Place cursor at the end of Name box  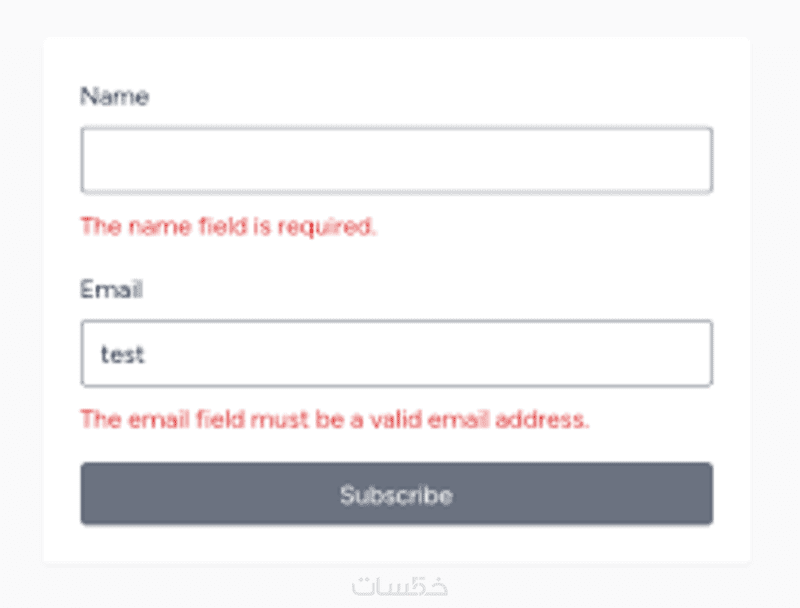[x=690, y=160]
